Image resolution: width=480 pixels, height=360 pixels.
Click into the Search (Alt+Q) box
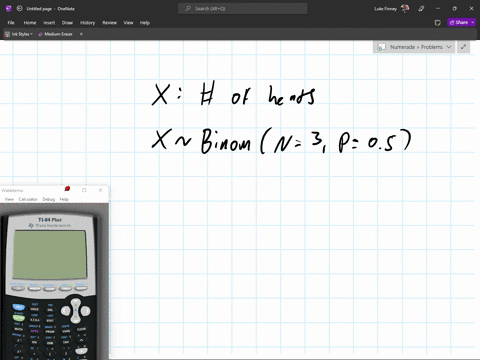tap(243, 9)
